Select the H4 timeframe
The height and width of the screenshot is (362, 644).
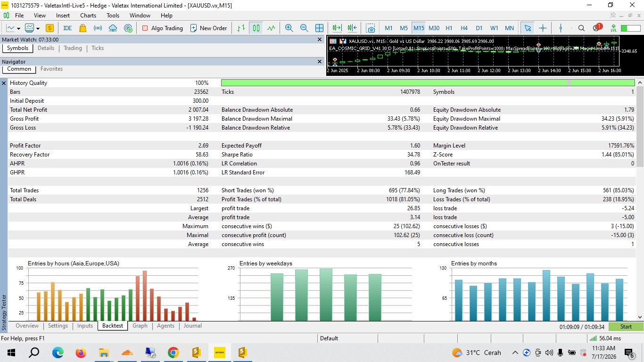(464, 28)
